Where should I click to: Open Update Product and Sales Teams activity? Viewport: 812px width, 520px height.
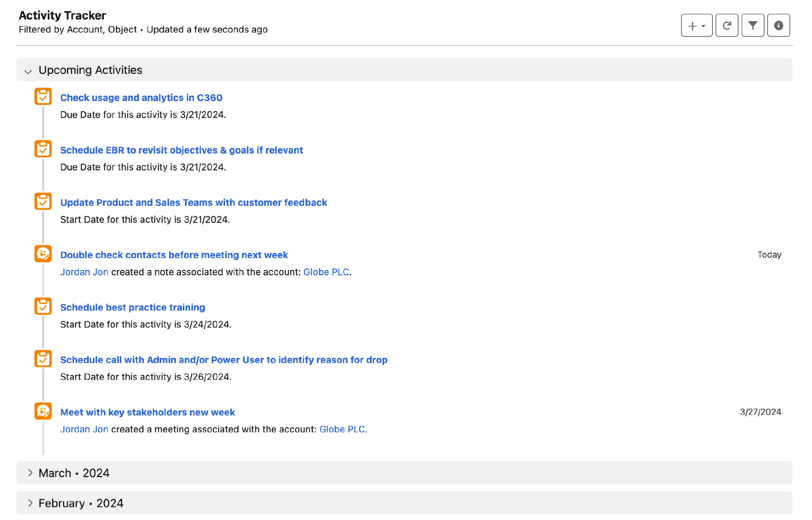[x=193, y=203]
